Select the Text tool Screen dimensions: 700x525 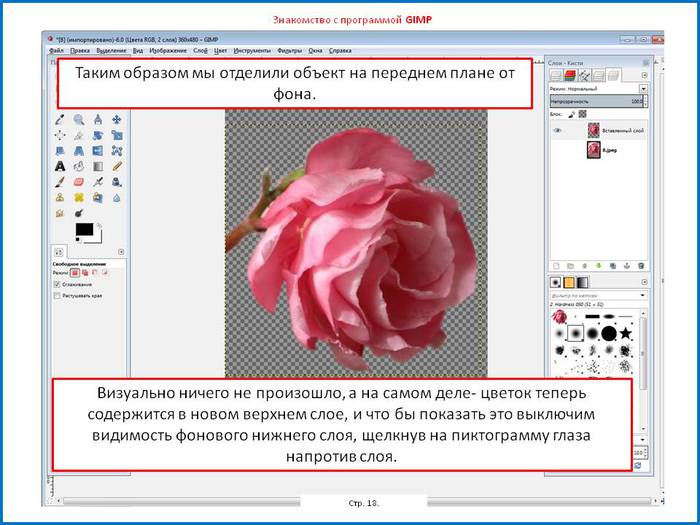[x=60, y=167]
